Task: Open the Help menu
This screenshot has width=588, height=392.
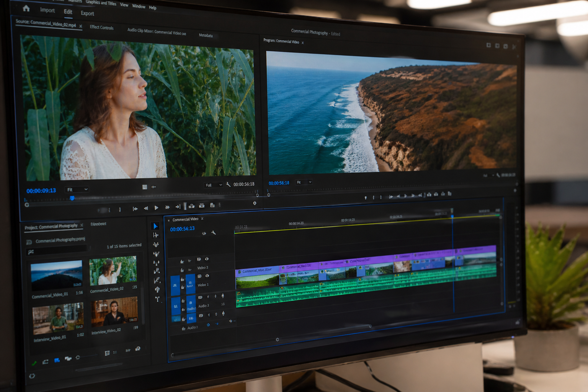Action: (152, 8)
